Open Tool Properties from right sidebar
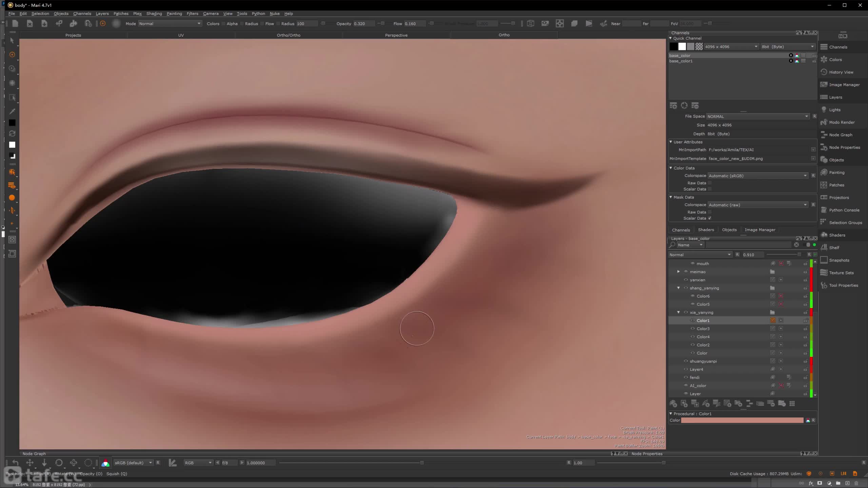The width and height of the screenshot is (868, 488). 844,285
